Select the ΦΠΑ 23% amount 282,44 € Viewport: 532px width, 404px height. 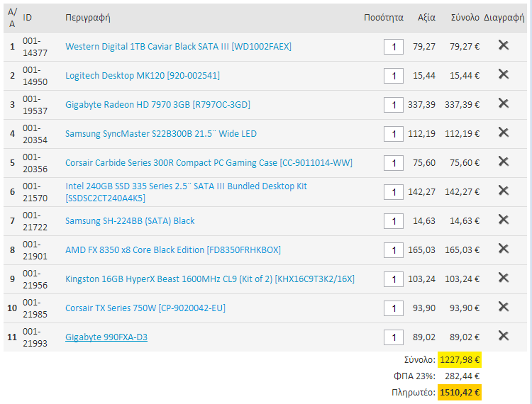click(462, 376)
